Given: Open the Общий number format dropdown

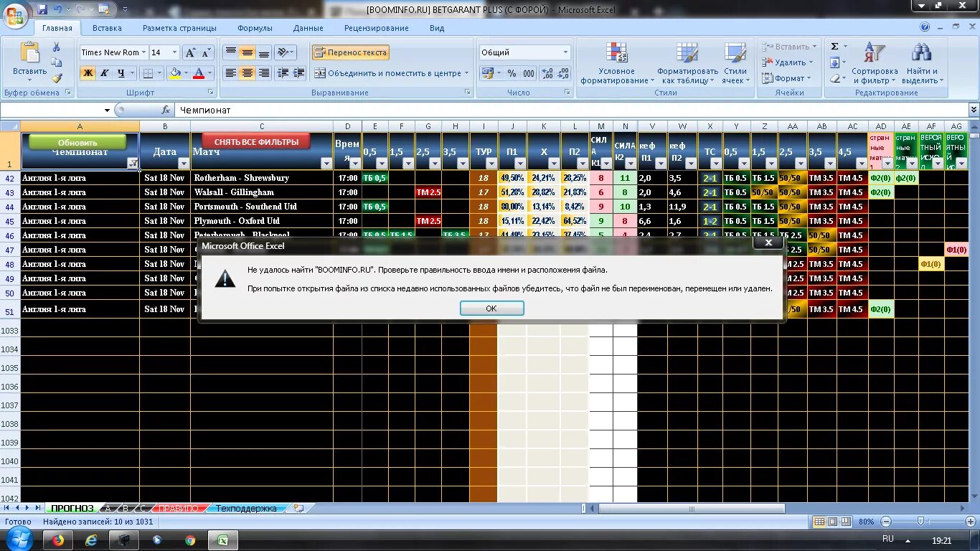Looking at the screenshot, I should coord(565,52).
